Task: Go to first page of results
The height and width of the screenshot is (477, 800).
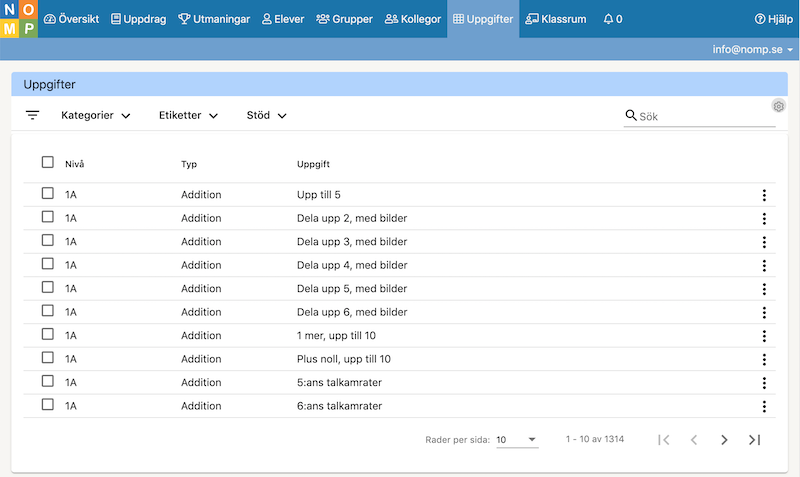Action: [664, 440]
